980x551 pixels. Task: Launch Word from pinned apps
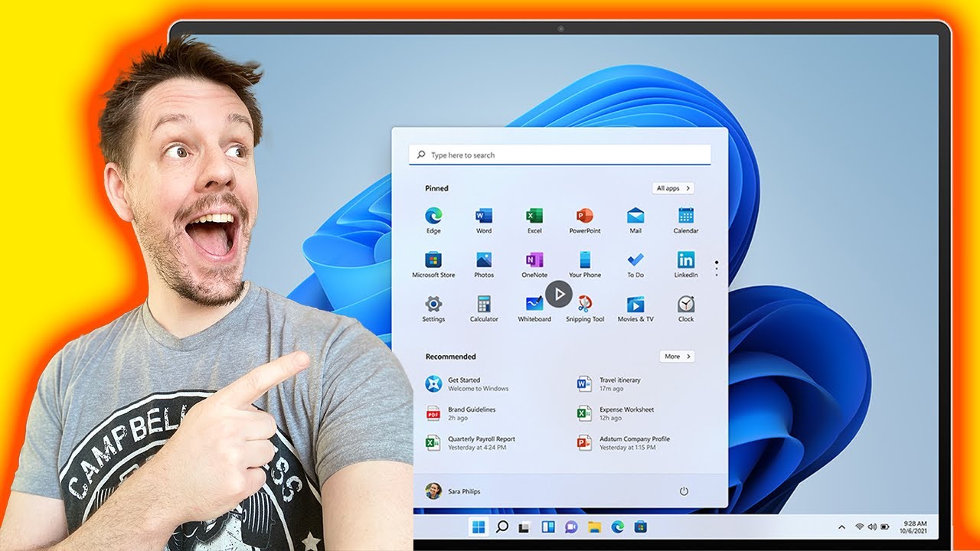pyautogui.click(x=484, y=220)
